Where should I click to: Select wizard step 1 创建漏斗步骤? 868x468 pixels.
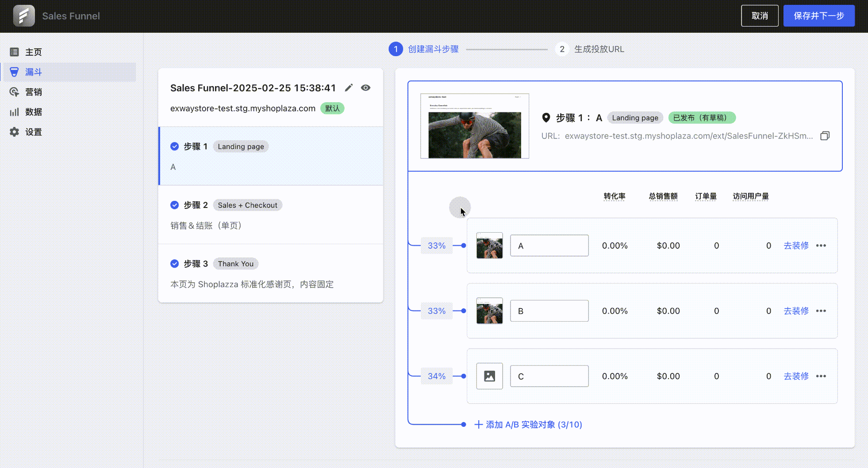click(x=423, y=49)
